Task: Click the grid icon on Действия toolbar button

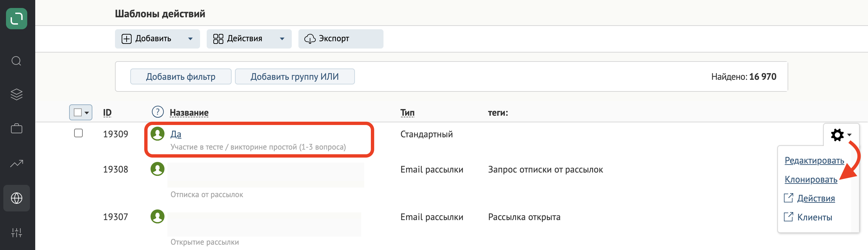Action: click(218, 39)
